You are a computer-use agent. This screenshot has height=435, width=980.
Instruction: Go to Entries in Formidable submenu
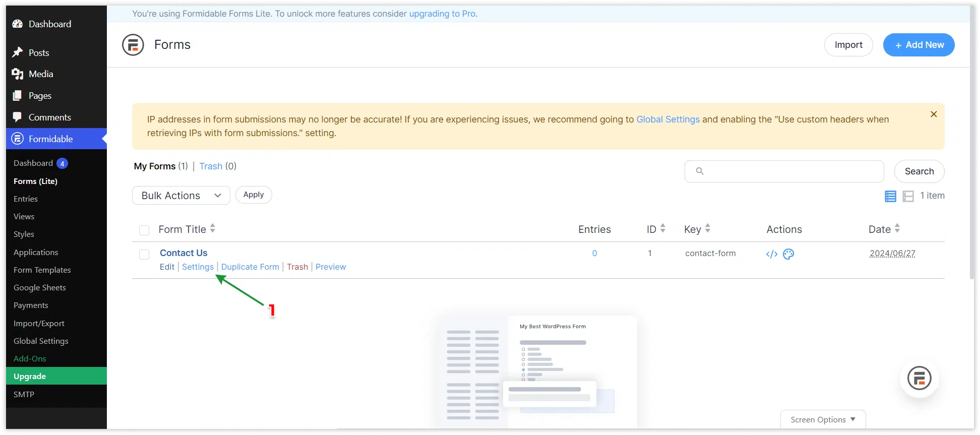(x=26, y=199)
